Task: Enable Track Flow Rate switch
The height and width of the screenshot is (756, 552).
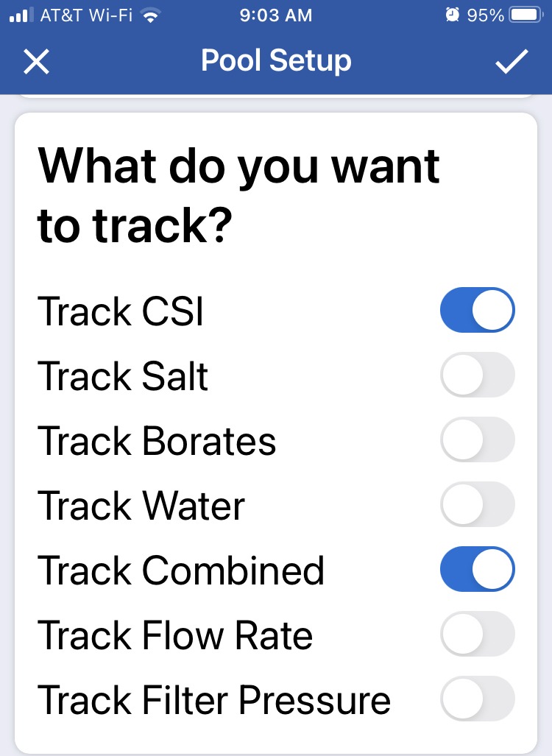Action: pyautogui.click(x=477, y=634)
